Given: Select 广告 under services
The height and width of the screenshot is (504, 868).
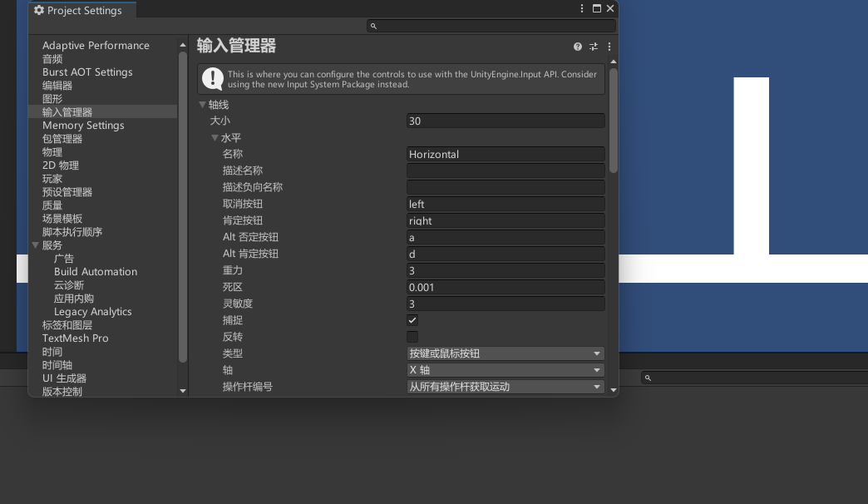Looking at the screenshot, I should (64, 258).
